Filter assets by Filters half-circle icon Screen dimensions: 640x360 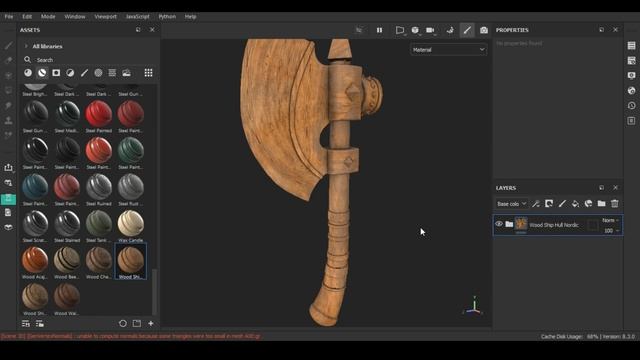[x=70, y=73]
